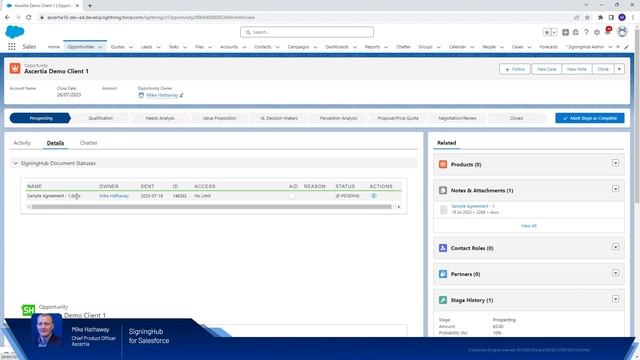Click the New Note button
The image size is (640, 360).
click(x=577, y=69)
